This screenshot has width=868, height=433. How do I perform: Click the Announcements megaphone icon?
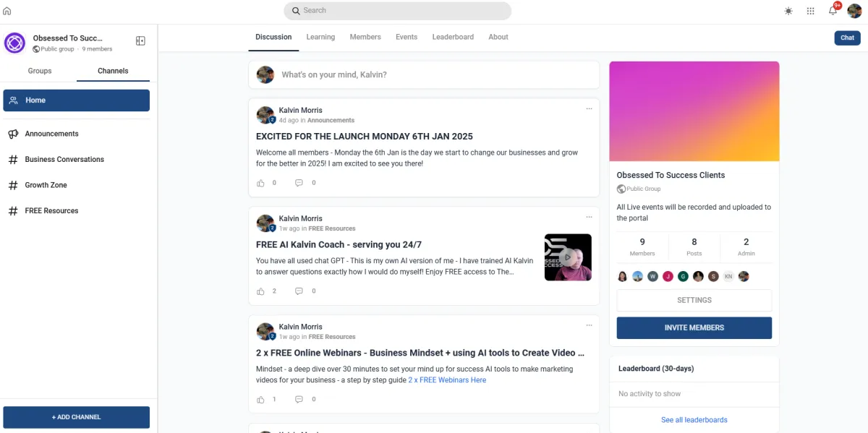coord(13,134)
